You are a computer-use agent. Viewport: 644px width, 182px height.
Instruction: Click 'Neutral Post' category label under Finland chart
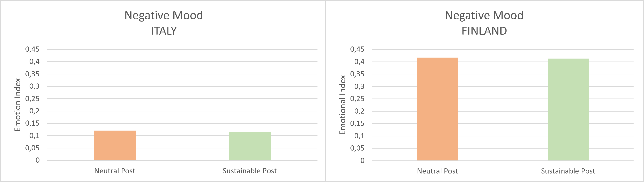437,171
